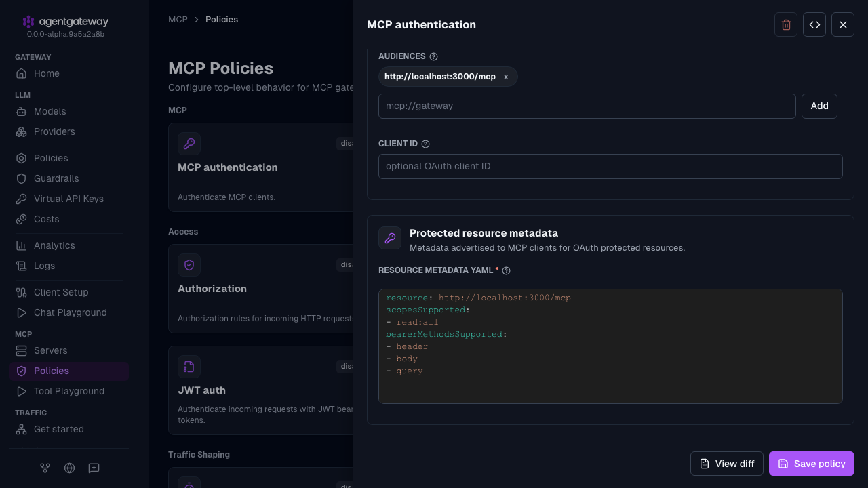Screen dimensions: 868x488
Task: Click the http://localhost:3000/mcp audience chip text
Action: click(x=440, y=77)
